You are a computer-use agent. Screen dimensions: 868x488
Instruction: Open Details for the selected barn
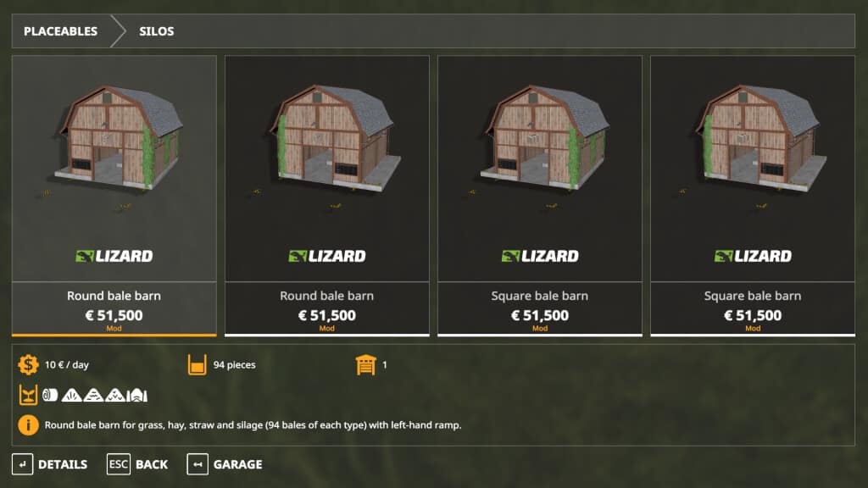(x=63, y=464)
